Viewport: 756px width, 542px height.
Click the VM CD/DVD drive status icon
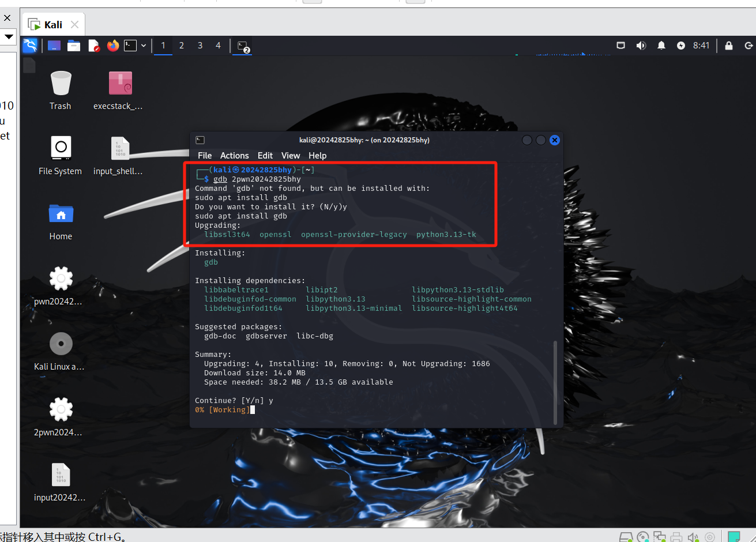tap(643, 537)
